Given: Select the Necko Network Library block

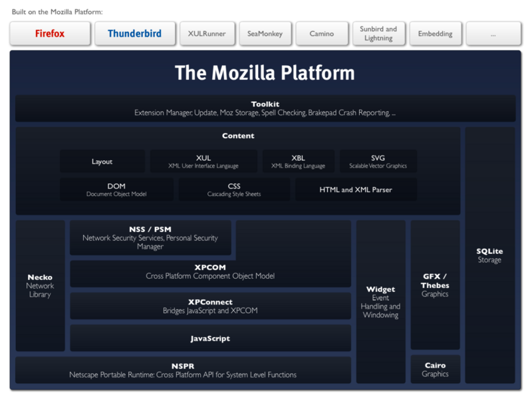Looking at the screenshot, I should pyautogui.click(x=40, y=286).
